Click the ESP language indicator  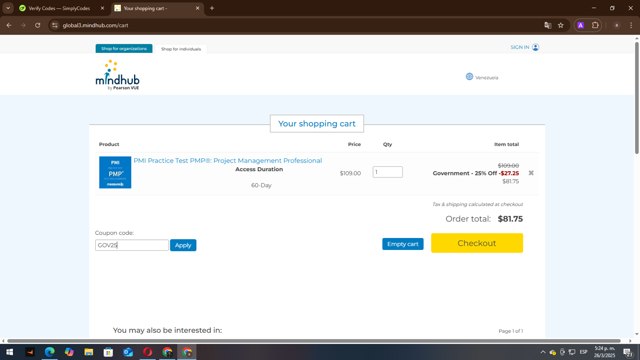[x=584, y=352]
